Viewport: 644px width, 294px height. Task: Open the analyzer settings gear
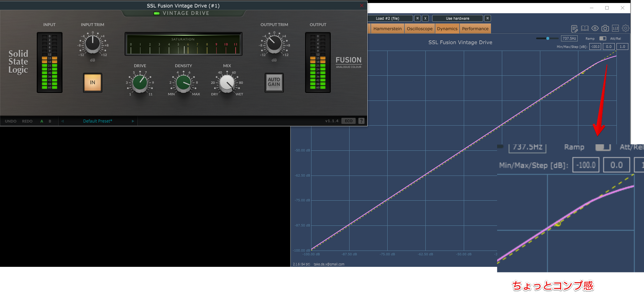coord(626,28)
